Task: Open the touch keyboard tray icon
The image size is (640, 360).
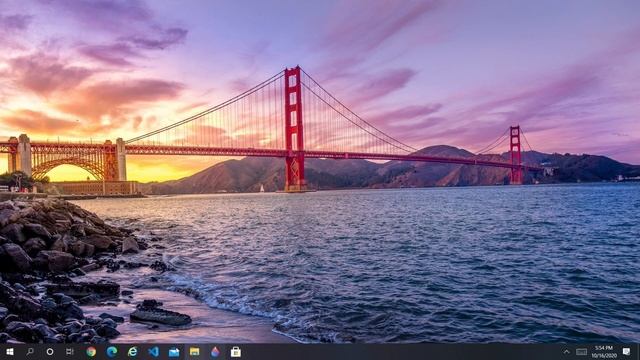Action: 582,352
